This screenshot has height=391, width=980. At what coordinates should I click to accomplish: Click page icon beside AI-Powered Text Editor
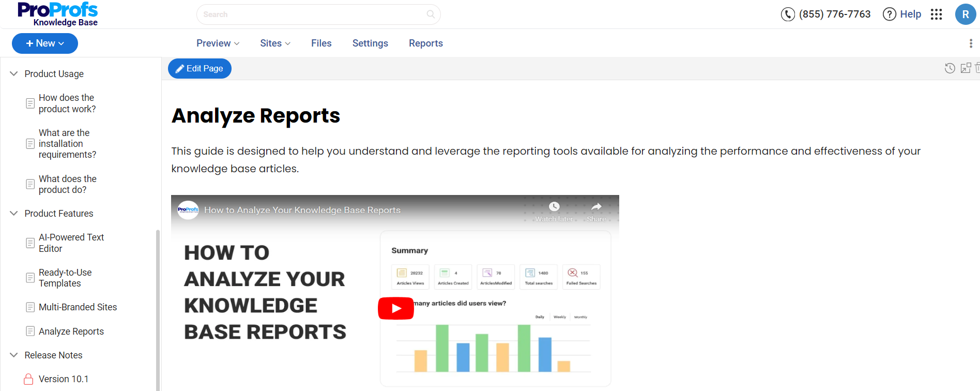coord(30,243)
